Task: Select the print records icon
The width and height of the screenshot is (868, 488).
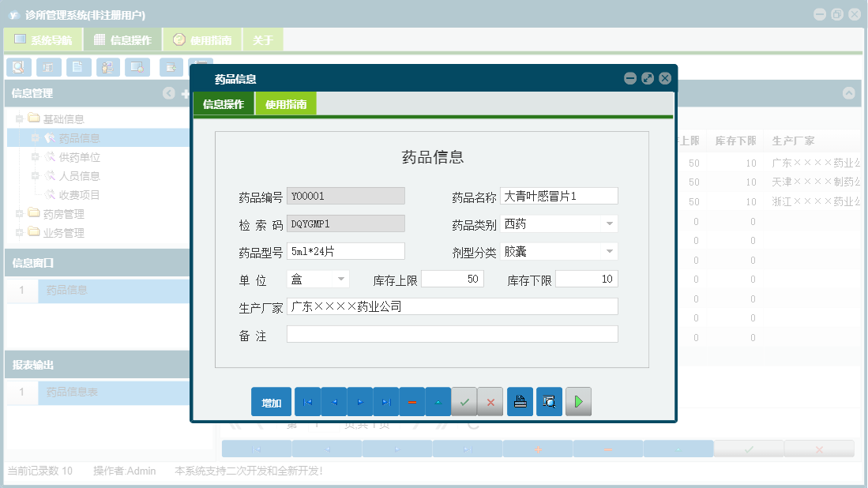Action: (520, 401)
